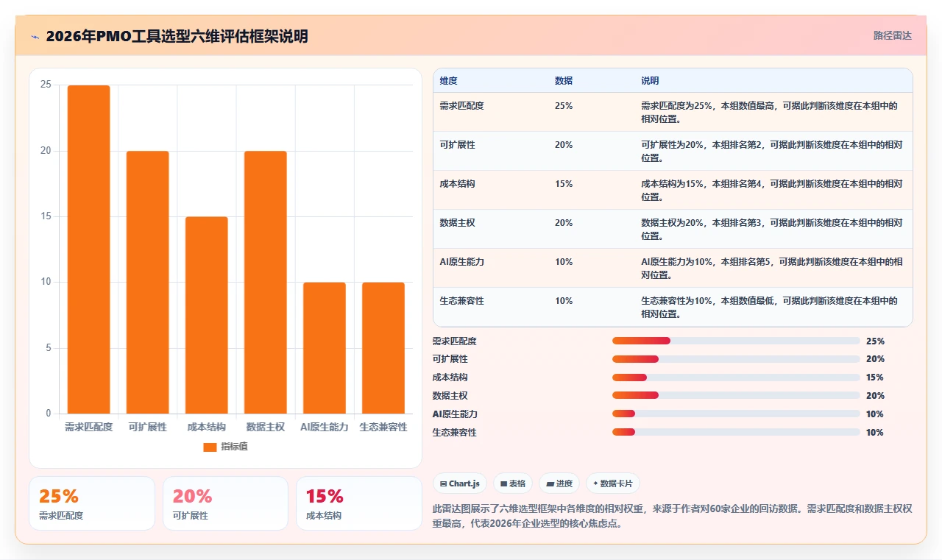The image size is (942, 560).
Task: Click the 数据 column header
Action: pos(564,81)
